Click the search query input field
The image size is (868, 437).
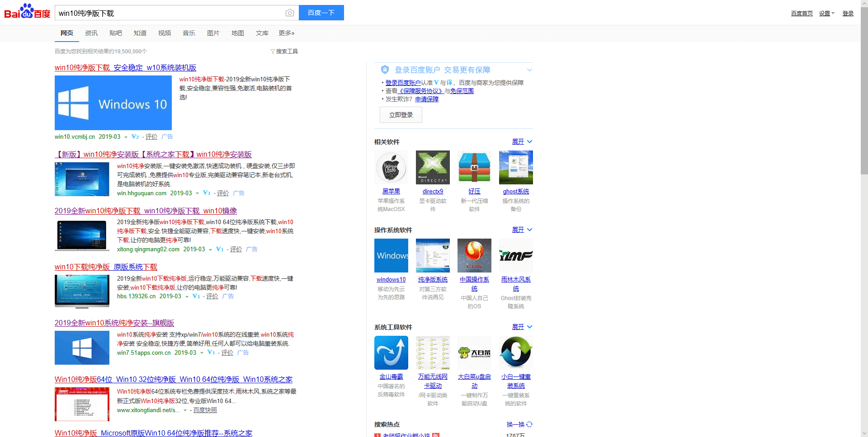pyautogui.click(x=170, y=13)
